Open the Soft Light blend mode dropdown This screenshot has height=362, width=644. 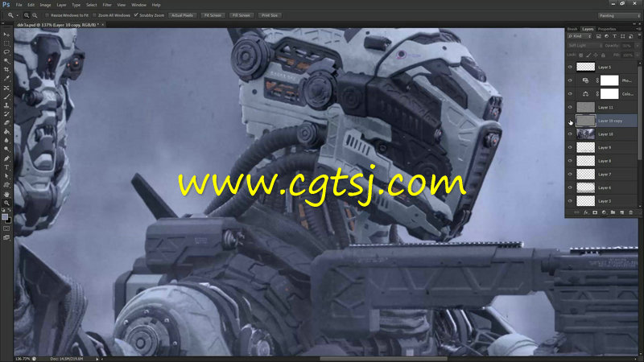[x=585, y=46]
